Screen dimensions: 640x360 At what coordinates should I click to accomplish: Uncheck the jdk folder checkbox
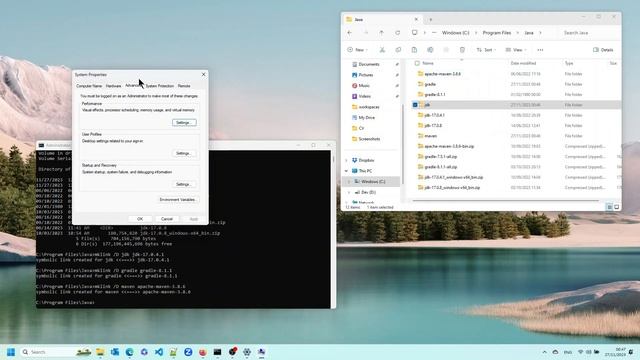click(415, 105)
